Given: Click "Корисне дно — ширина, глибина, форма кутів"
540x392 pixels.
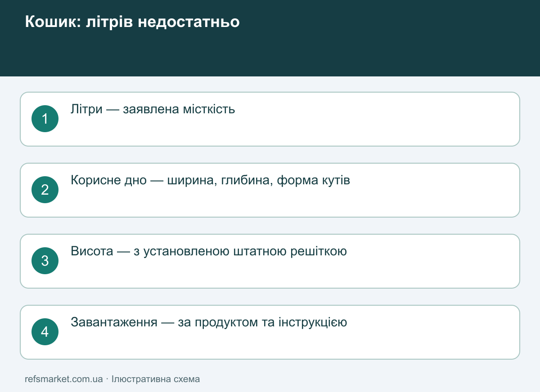Looking at the screenshot, I should (x=210, y=180).
